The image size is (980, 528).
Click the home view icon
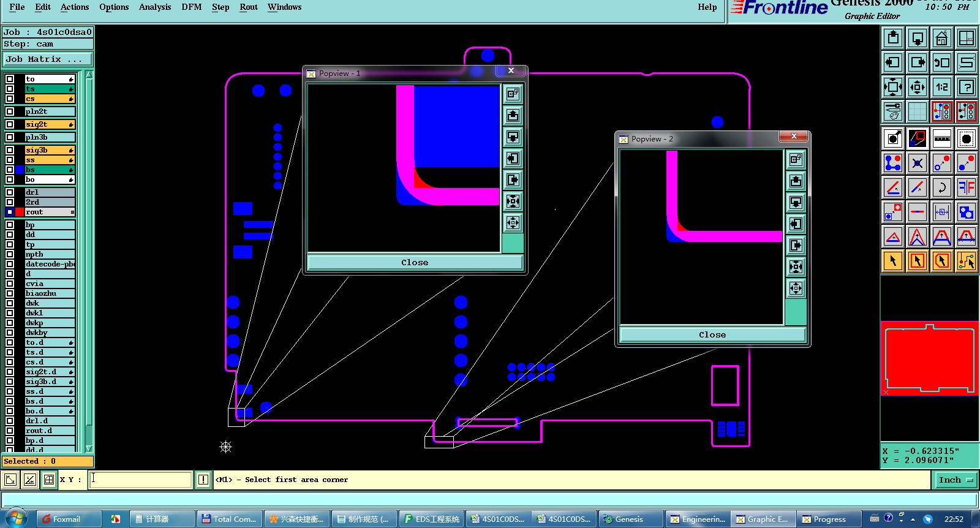coord(942,39)
